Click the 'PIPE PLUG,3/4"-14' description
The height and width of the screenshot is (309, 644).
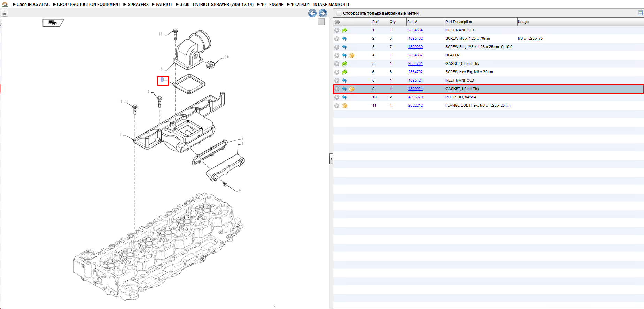pos(461,97)
